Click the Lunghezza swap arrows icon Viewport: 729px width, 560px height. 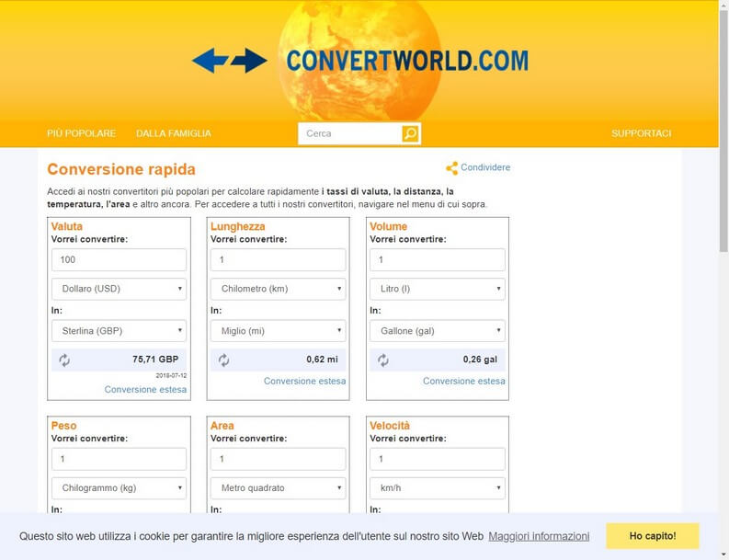[x=223, y=360]
